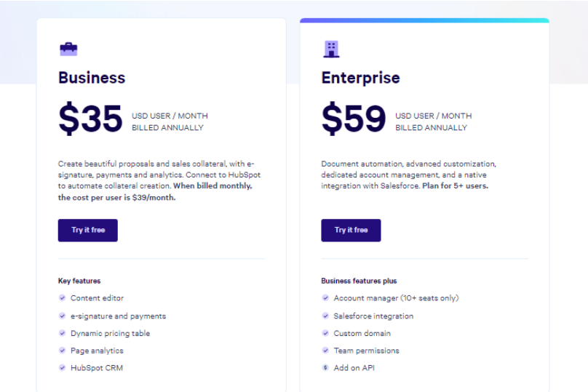Click the Key features section label
This screenshot has width=588, height=392.
pyautogui.click(x=79, y=281)
